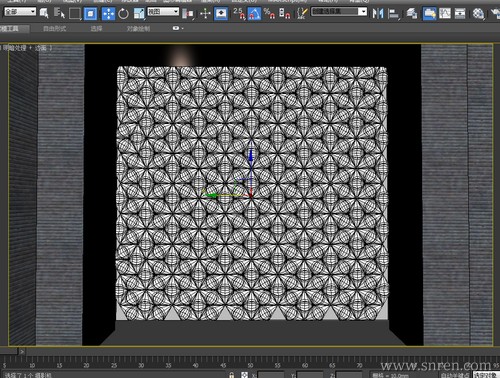Click the Mirror tool icon
This screenshot has height=378, width=500.
(x=378, y=14)
